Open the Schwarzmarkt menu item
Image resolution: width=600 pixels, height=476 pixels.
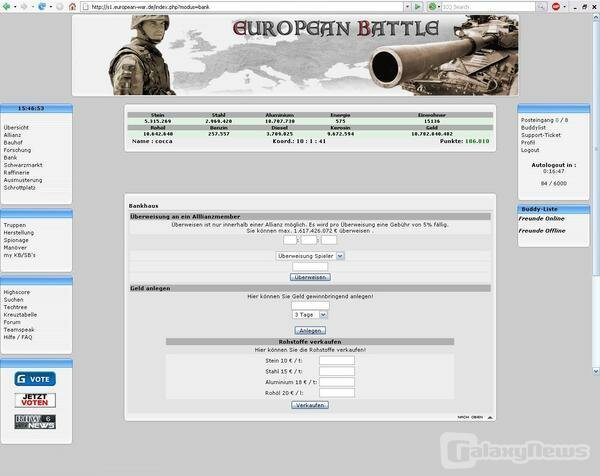pyautogui.click(x=23, y=165)
